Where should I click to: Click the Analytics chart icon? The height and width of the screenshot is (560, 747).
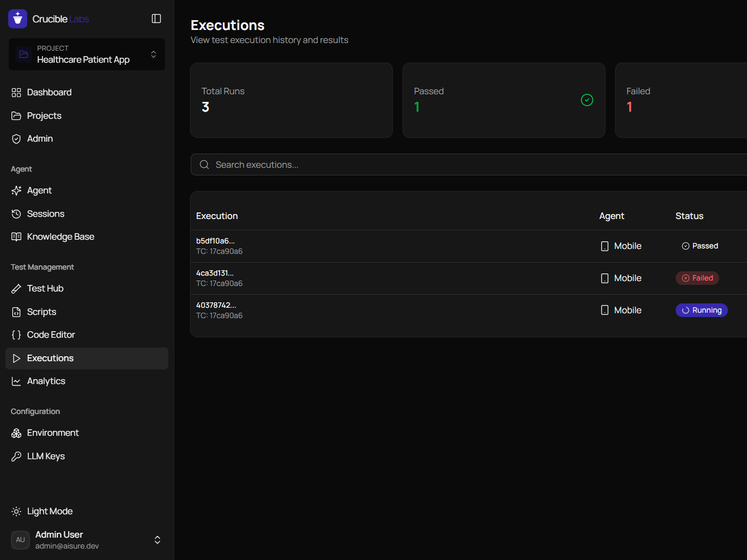[16, 381]
